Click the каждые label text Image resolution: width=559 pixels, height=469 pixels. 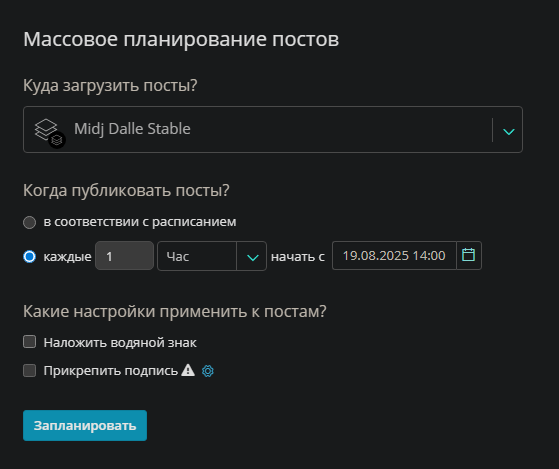pos(67,257)
